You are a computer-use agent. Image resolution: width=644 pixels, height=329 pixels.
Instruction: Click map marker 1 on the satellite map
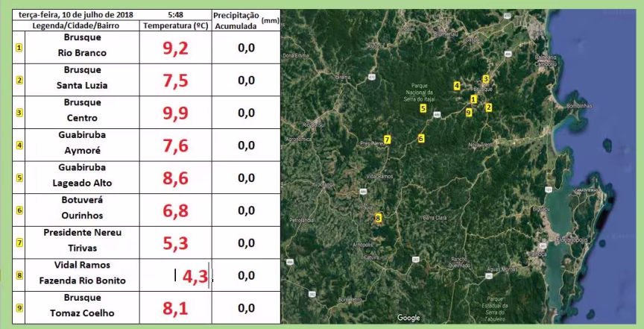pyautogui.click(x=473, y=98)
